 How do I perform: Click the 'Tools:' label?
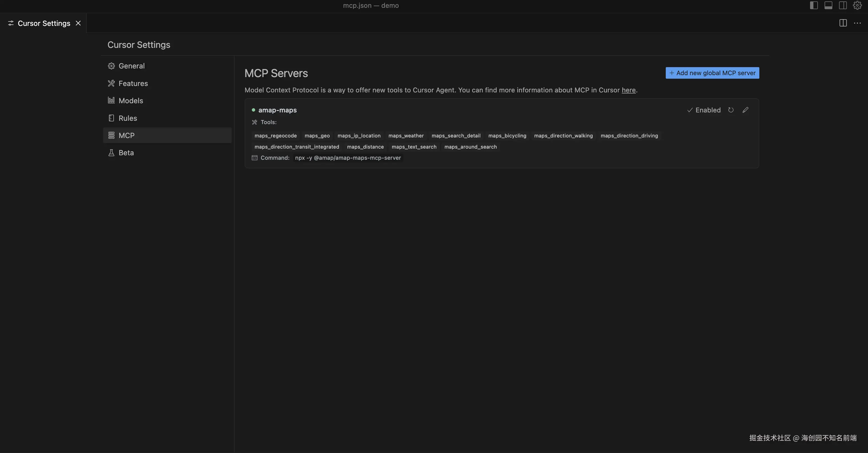[x=269, y=122]
